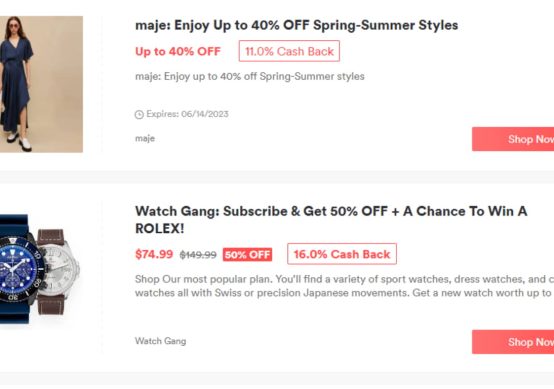
Task: Open the maje store name link
Action: [x=145, y=138]
